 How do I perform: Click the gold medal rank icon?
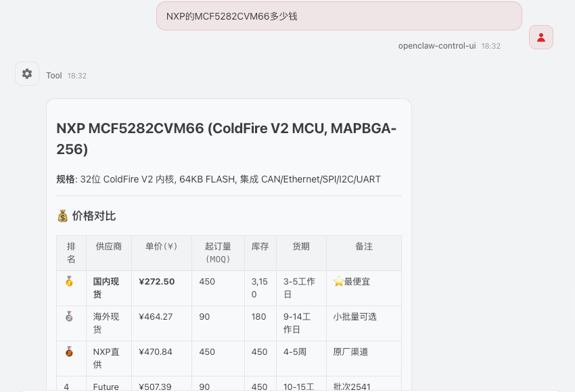pyautogui.click(x=69, y=282)
